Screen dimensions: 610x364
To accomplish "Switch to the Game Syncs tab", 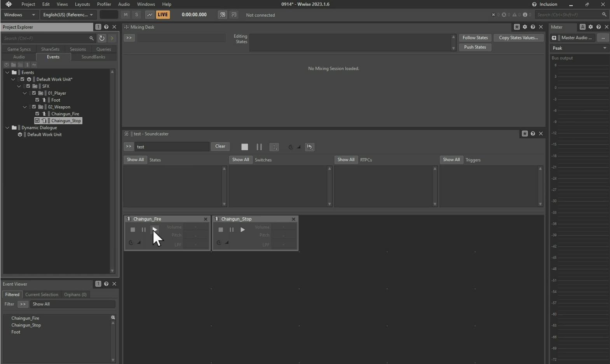I will pyautogui.click(x=19, y=49).
